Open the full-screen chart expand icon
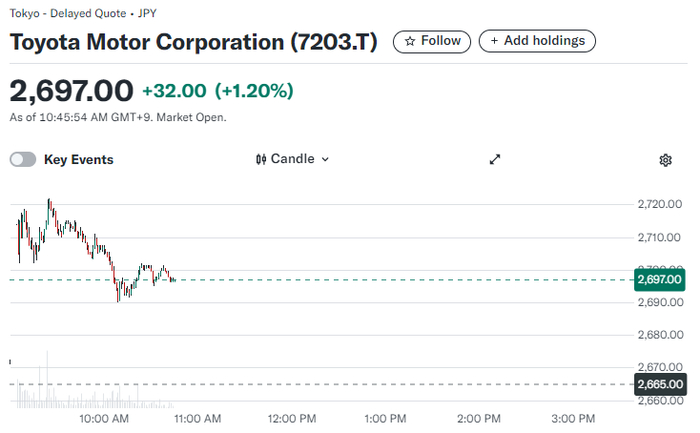This screenshot has width=700, height=433. pos(494,159)
